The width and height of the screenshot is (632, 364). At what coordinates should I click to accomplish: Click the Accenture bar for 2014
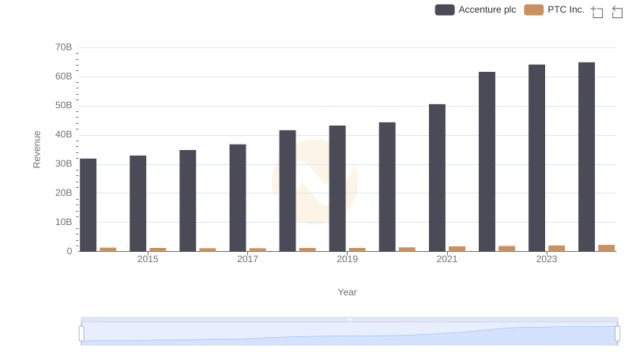coord(88,205)
